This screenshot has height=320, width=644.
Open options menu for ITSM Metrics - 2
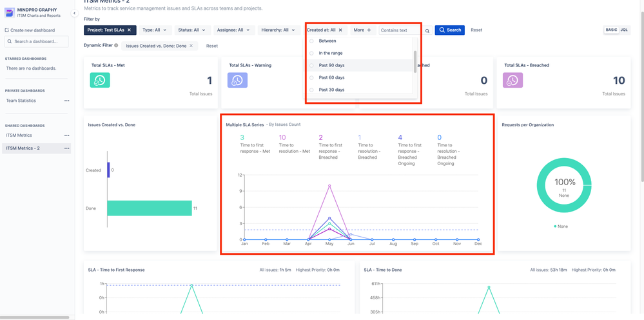(66, 148)
